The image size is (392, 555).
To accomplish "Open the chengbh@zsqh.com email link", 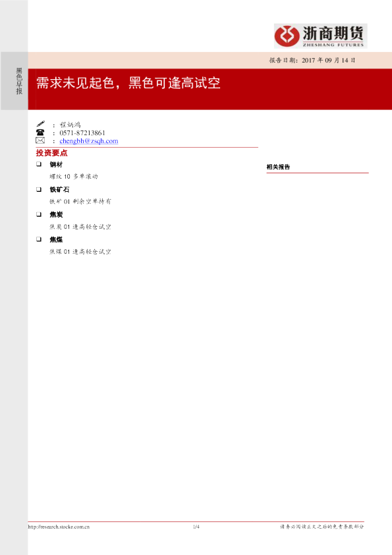I will 89,141.
